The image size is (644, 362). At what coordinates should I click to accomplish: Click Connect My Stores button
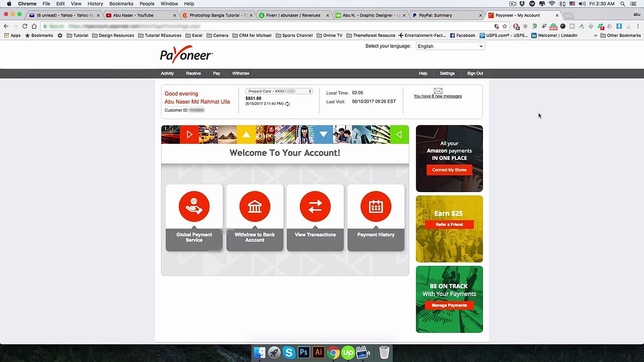pyautogui.click(x=449, y=170)
